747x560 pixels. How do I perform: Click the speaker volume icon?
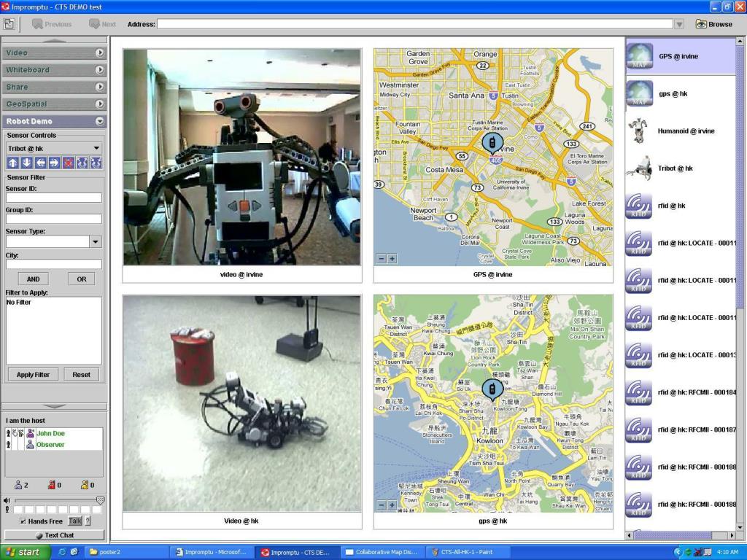(7, 500)
